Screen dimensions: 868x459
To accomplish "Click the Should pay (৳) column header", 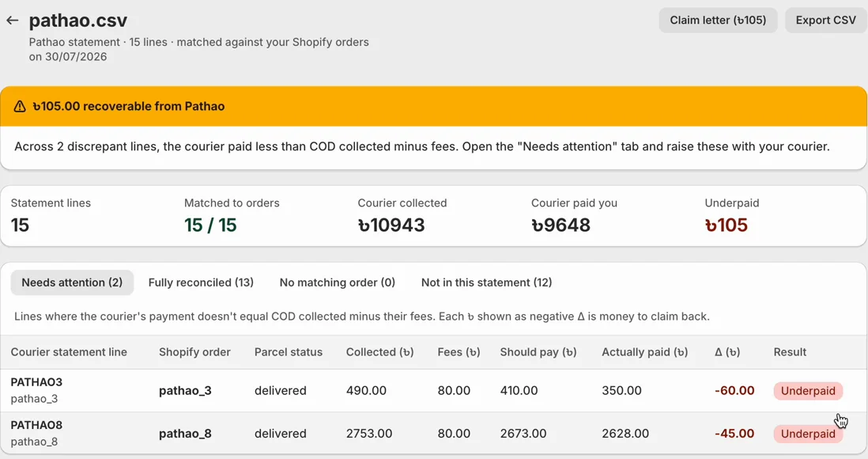I will point(538,352).
